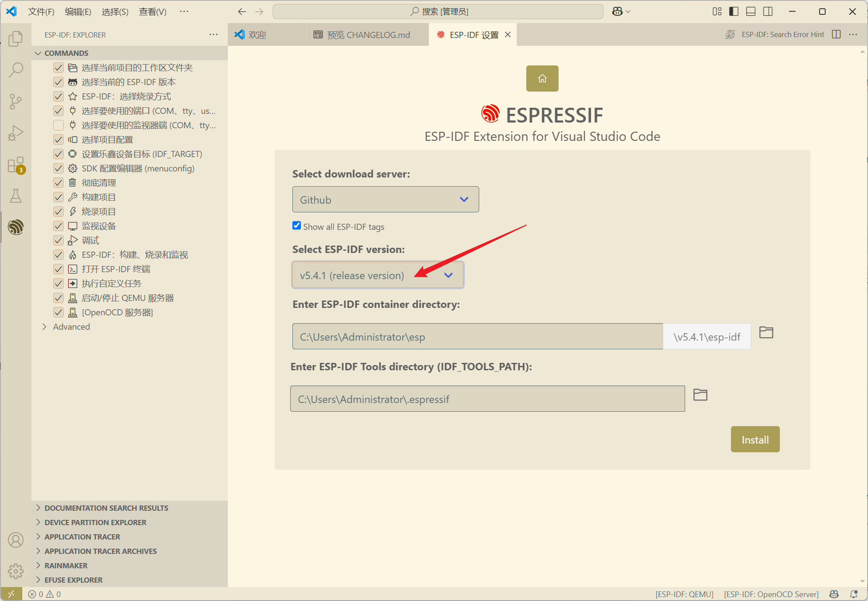Switch to the 预览 CHANGELOG.md tab

[367, 35]
